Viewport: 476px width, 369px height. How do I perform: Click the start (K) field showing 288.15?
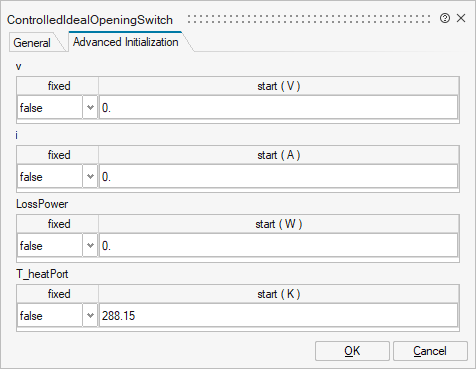click(x=278, y=316)
